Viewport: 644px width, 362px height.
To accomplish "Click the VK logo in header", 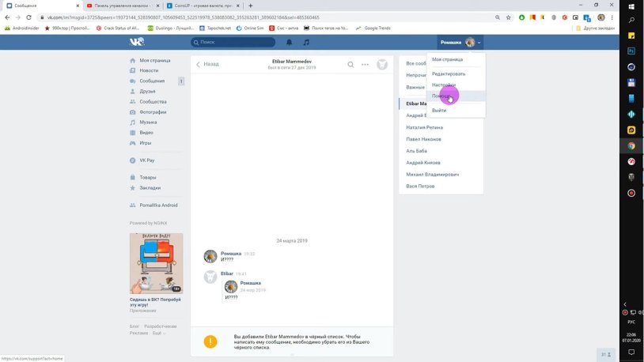I will point(137,42).
